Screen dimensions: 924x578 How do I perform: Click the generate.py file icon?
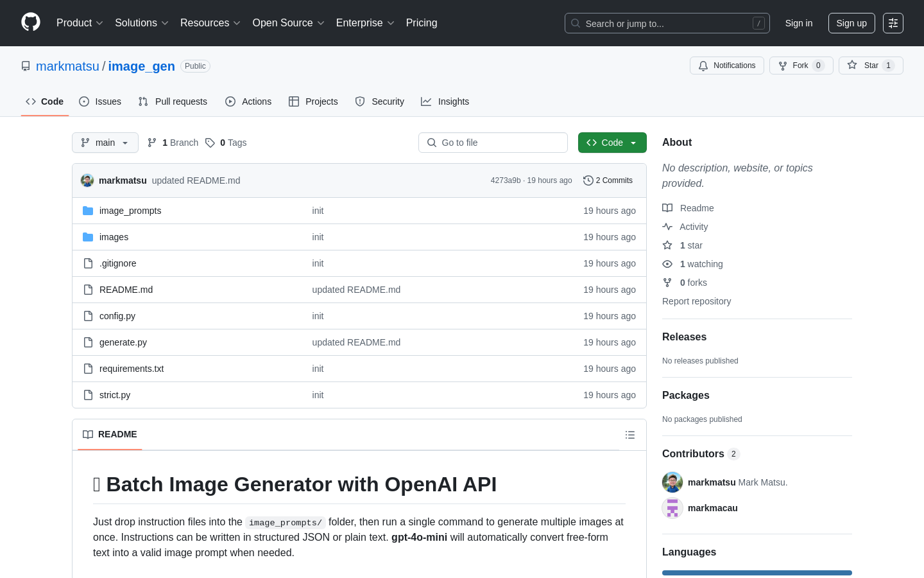(88, 342)
